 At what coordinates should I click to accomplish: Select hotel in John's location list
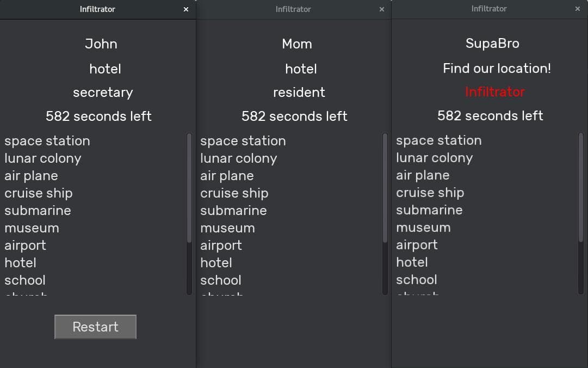point(21,262)
